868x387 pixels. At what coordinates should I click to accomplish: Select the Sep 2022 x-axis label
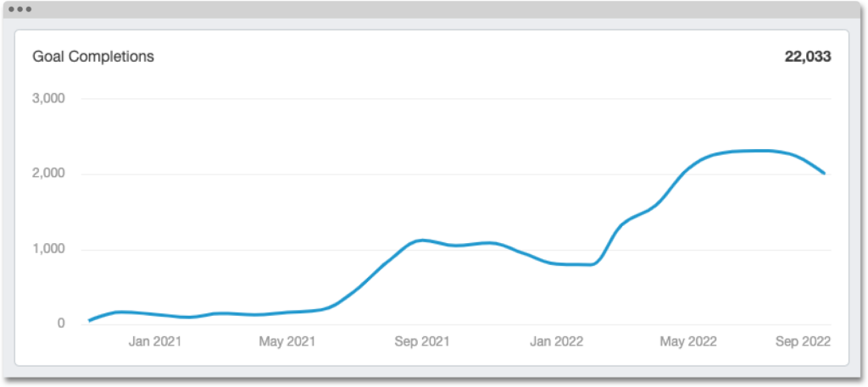[x=803, y=341]
